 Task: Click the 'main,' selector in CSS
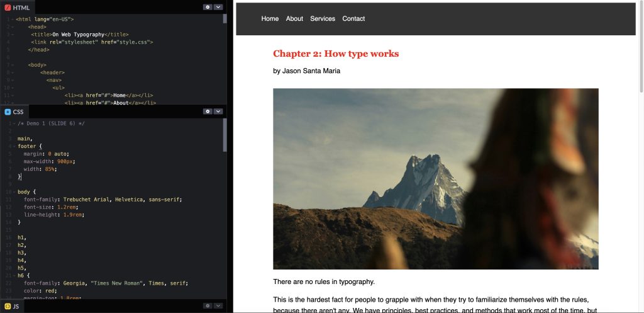pyautogui.click(x=25, y=139)
